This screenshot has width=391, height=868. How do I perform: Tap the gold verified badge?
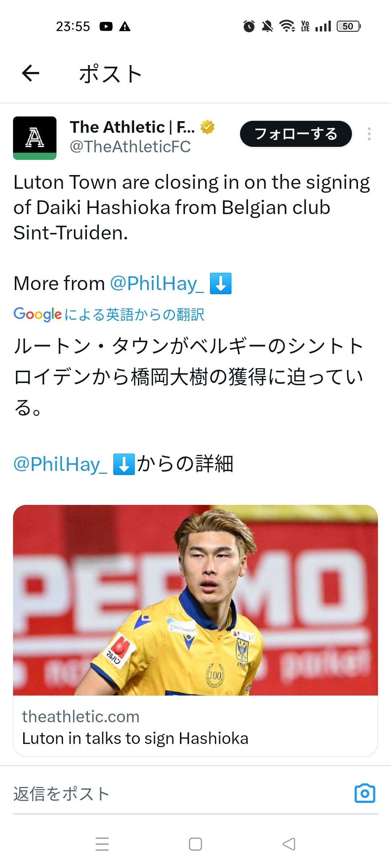click(x=207, y=127)
